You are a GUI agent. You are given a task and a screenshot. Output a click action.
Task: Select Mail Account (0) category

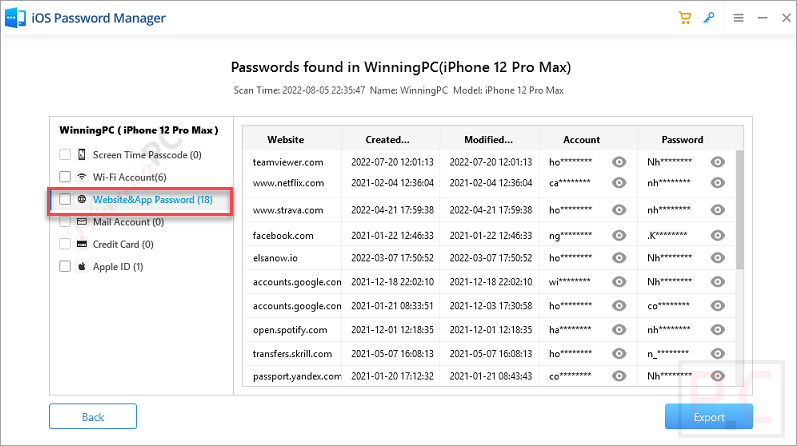(x=128, y=222)
